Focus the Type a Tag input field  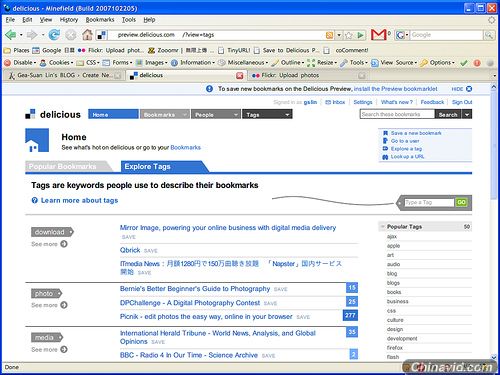[x=429, y=202]
